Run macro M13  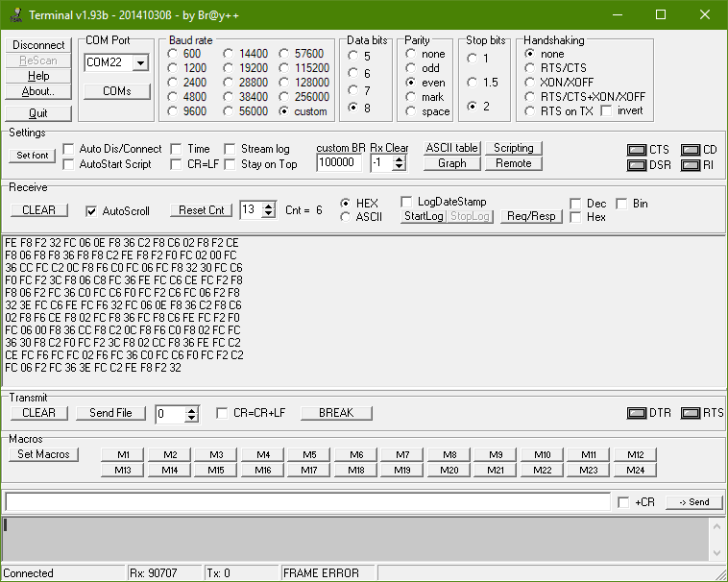[x=123, y=471]
